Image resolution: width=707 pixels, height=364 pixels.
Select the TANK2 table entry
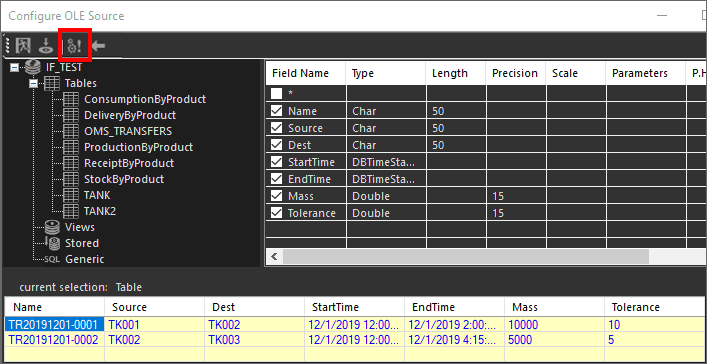point(100,211)
